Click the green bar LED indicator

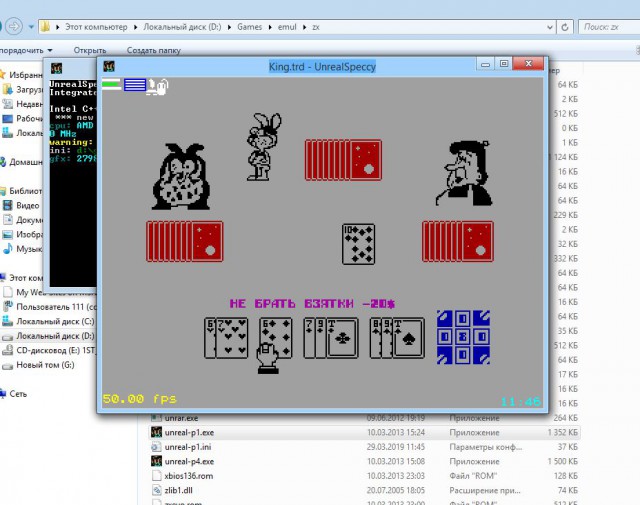pos(111,84)
